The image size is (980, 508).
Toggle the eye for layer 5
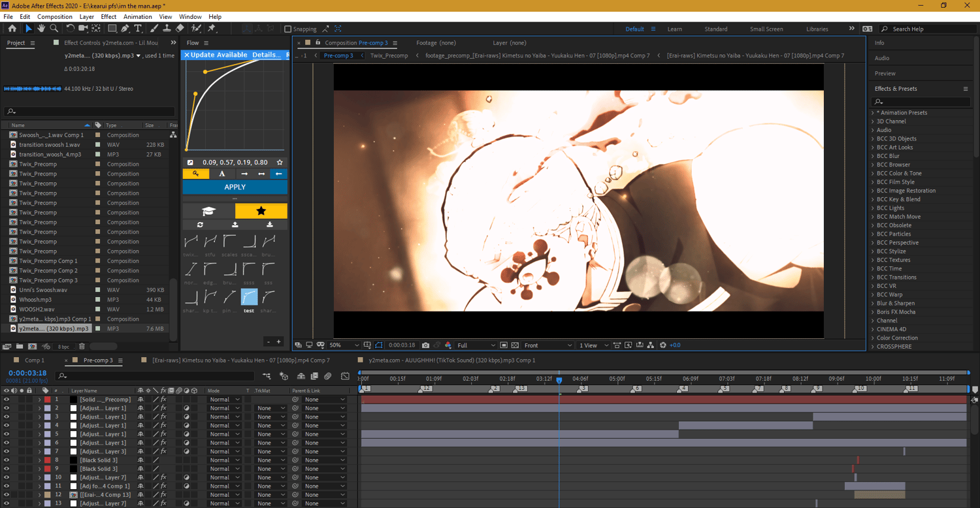click(x=7, y=434)
